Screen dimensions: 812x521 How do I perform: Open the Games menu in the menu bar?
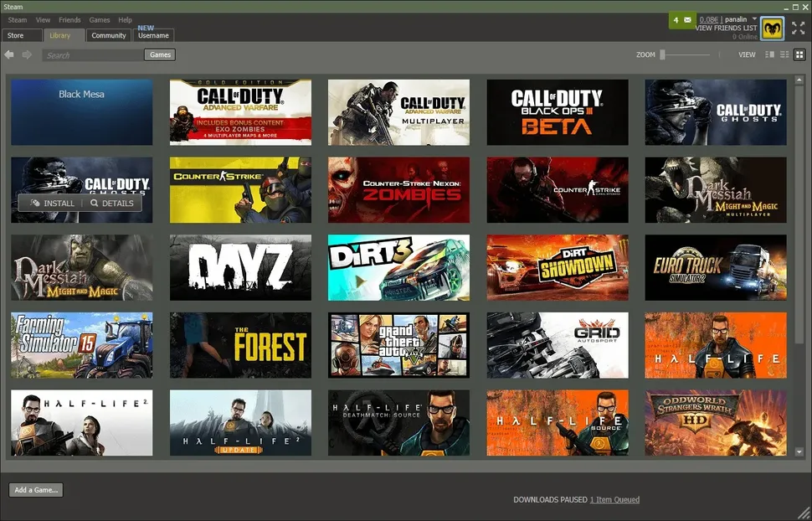click(x=100, y=20)
